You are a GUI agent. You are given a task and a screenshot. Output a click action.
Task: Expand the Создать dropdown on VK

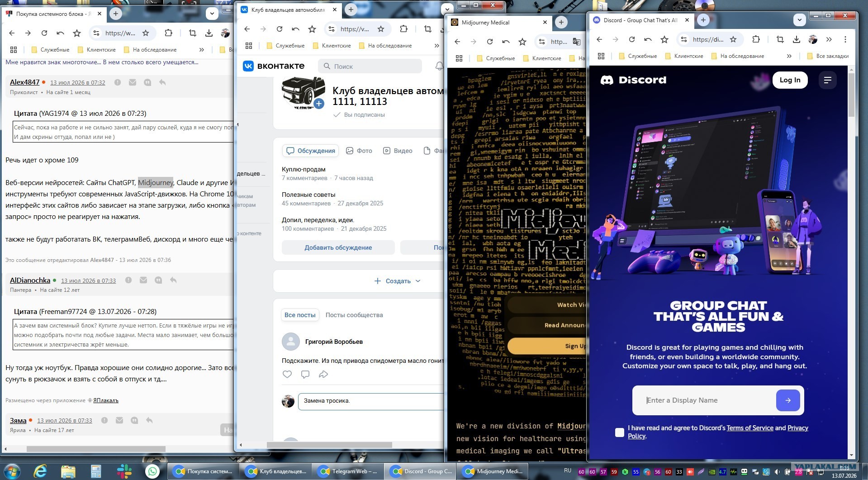pyautogui.click(x=398, y=281)
